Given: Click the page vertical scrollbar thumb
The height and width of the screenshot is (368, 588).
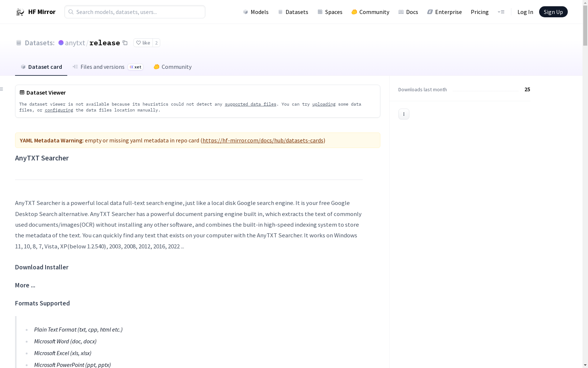Looking at the screenshot, I should [x=585, y=26].
